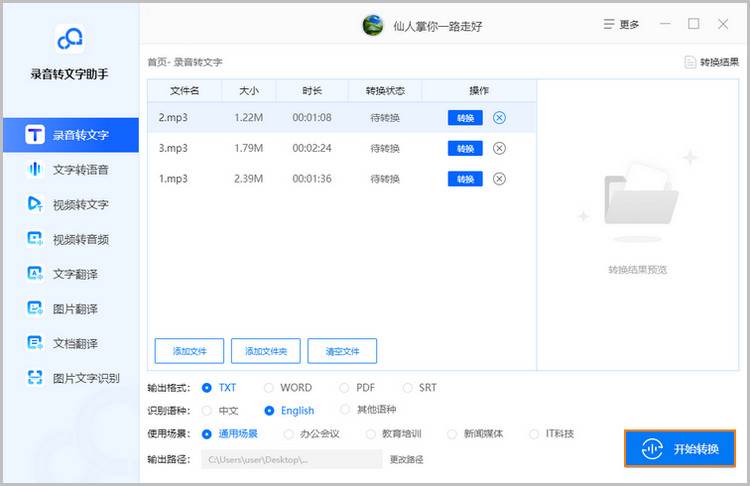Click the 图片文字识别 scan icon
This screenshot has height=486, width=750.
pyautogui.click(x=35, y=378)
